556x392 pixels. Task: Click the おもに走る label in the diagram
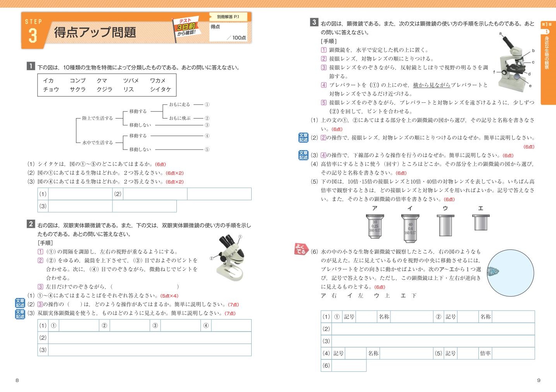click(180, 105)
